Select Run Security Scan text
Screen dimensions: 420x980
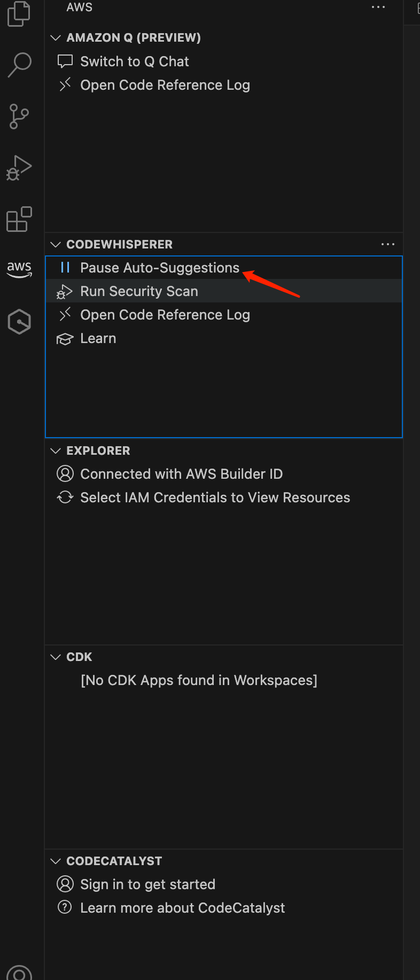coord(139,291)
